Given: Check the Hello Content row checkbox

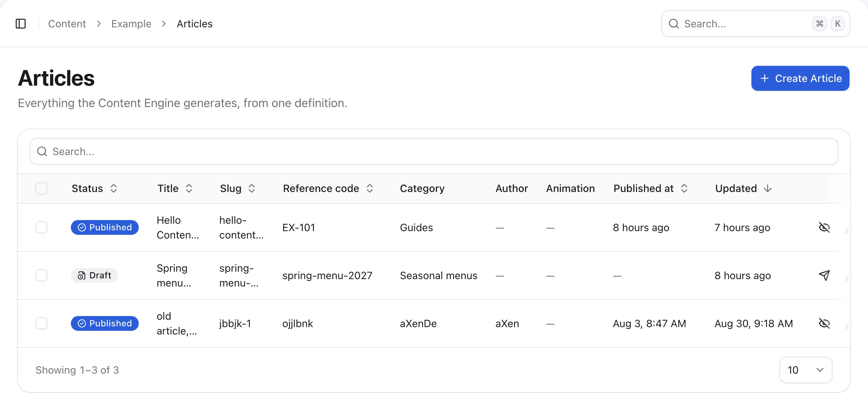Looking at the screenshot, I should point(41,227).
